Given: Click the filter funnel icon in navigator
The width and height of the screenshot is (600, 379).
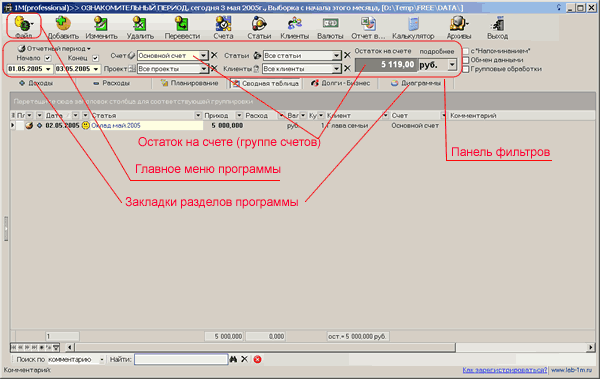Looking at the screenshot, I should coord(56,348).
